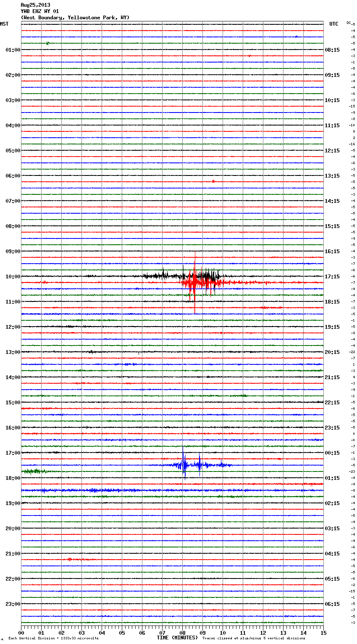Click the large red seismic event spike
The width and height of the screenshot is (357, 644).
point(194,282)
